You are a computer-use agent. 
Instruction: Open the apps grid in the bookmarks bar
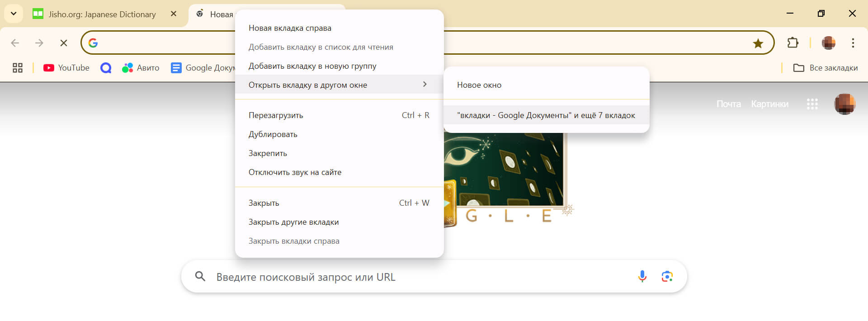18,68
